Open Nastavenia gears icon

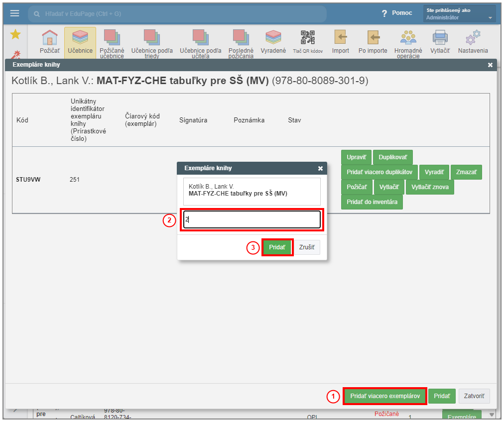[473, 38]
